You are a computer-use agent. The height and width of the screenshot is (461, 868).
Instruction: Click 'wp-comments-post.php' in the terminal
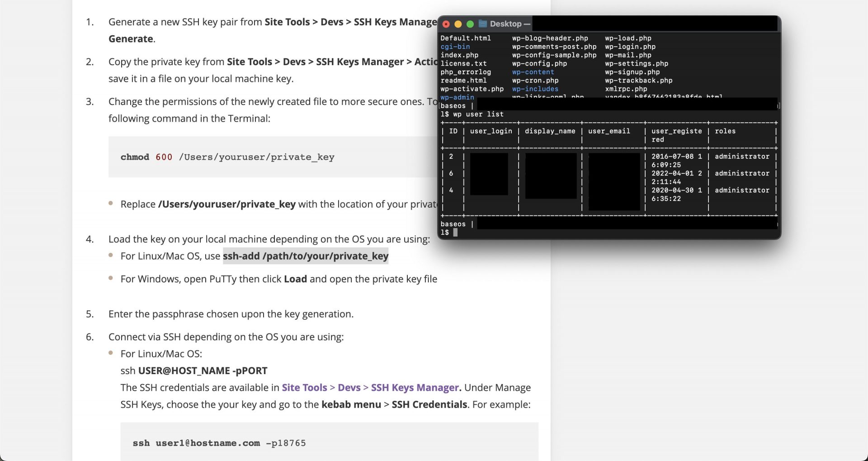554,47
